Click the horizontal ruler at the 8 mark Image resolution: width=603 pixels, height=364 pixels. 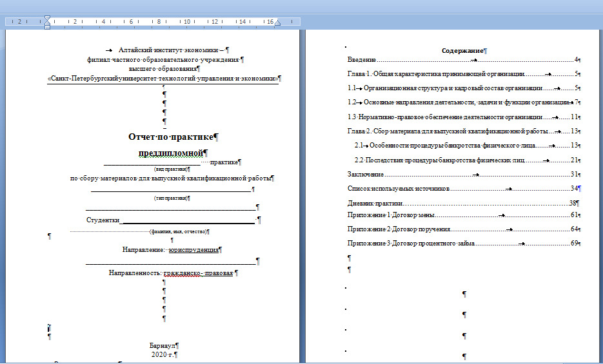click(159, 21)
